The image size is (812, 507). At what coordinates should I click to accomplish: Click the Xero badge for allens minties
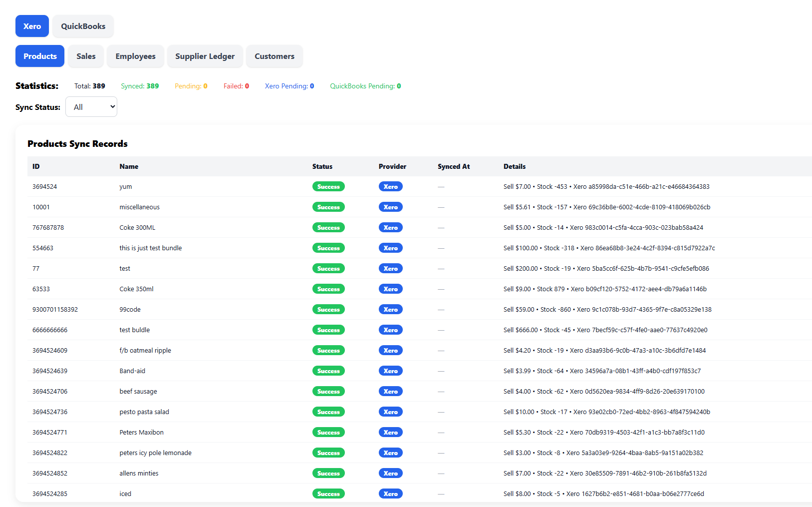pyautogui.click(x=391, y=473)
